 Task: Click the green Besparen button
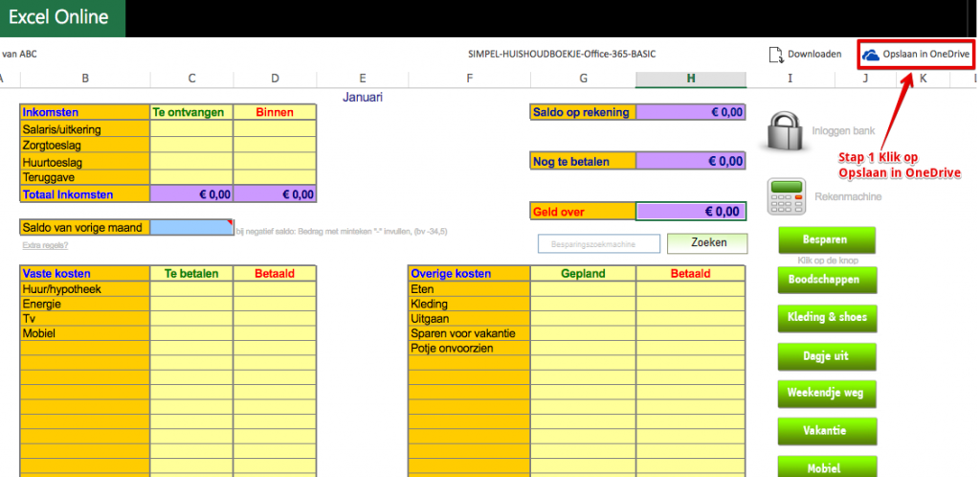click(x=827, y=240)
